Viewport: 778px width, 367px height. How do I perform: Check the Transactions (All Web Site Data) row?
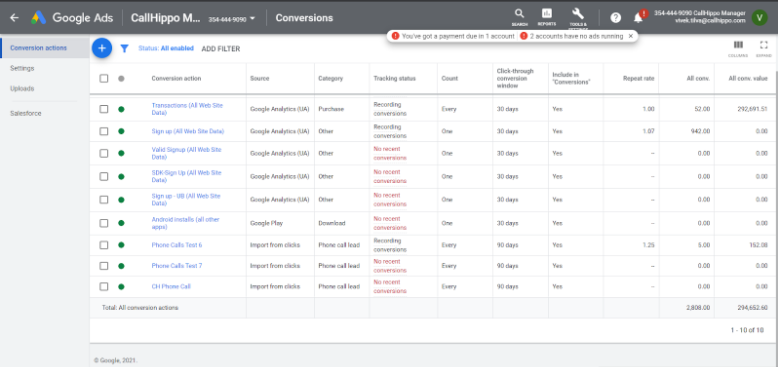104,109
